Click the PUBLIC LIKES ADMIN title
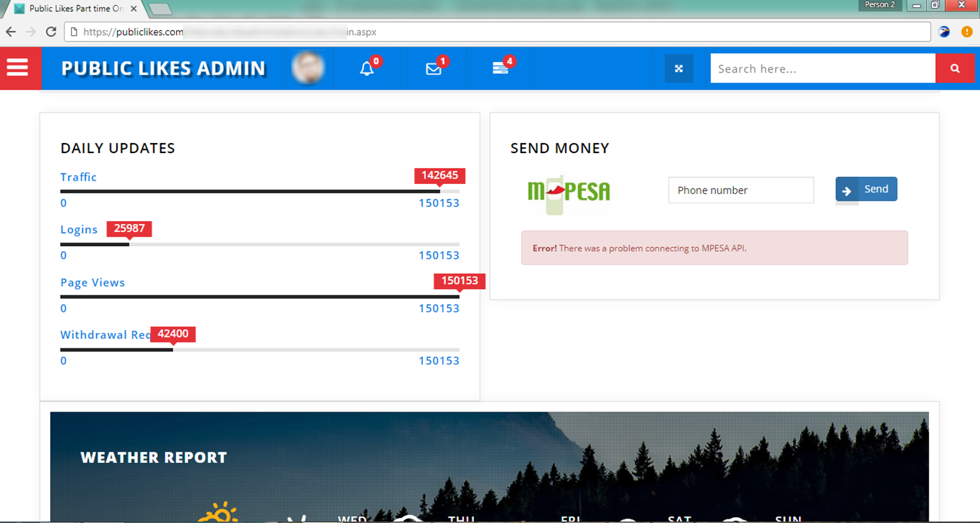The height and width of the screenshot is (523, 980). point(164,69)
